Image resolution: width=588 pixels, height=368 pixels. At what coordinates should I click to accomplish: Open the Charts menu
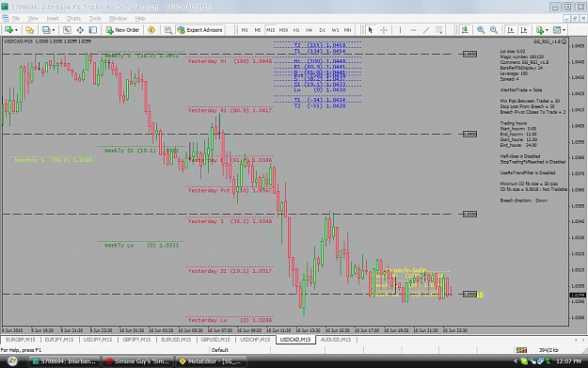click(73, 19)
